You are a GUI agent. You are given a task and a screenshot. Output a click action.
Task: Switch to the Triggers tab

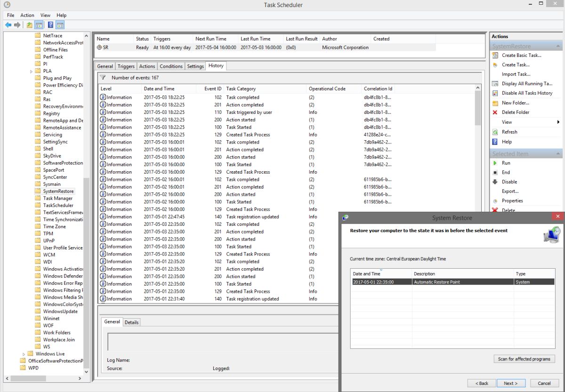(126, 66)
